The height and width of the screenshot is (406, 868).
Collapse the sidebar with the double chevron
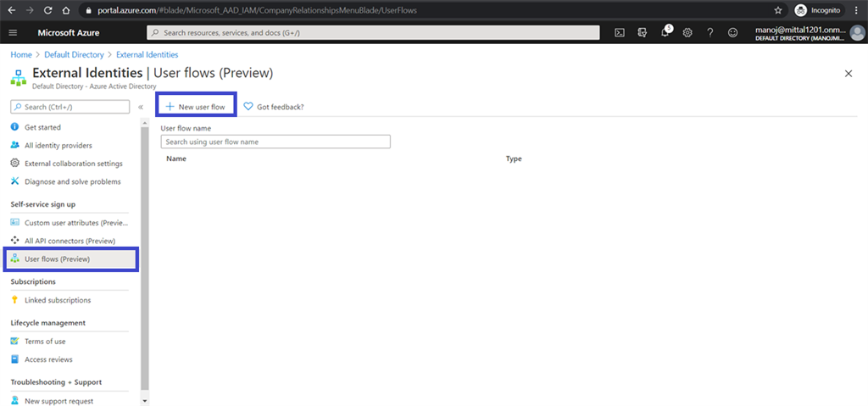[x=140, y=107]
